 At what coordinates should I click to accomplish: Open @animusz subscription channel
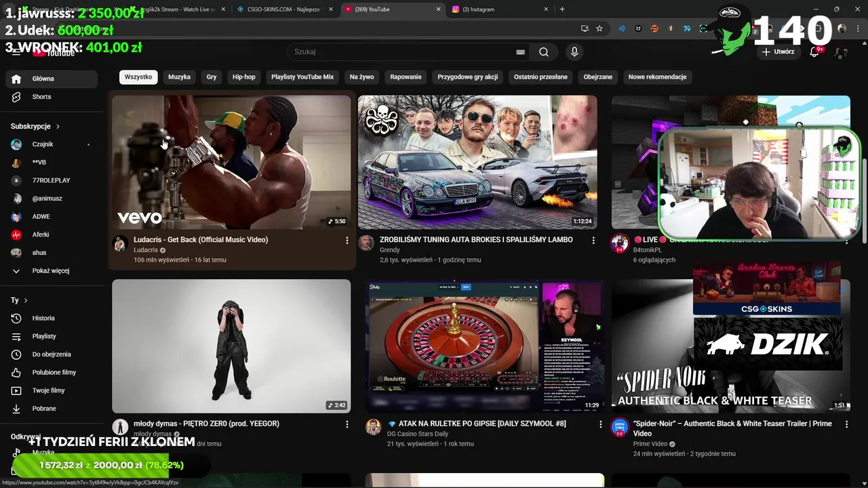tap(52, 199)
